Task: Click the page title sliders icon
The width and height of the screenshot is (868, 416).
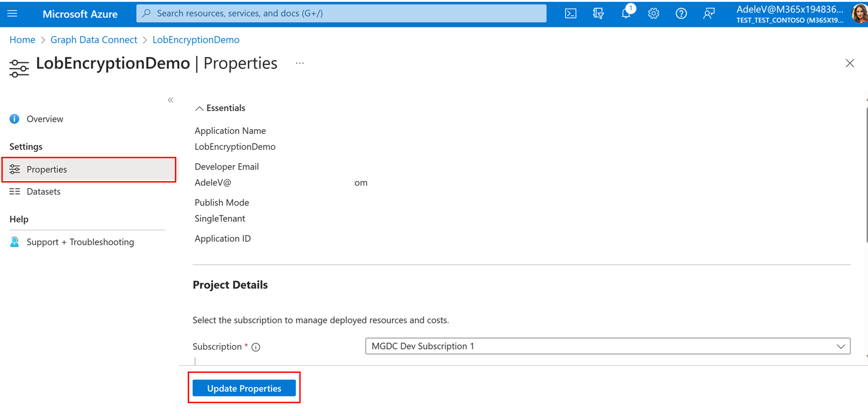Action: (x=19, y=68)
